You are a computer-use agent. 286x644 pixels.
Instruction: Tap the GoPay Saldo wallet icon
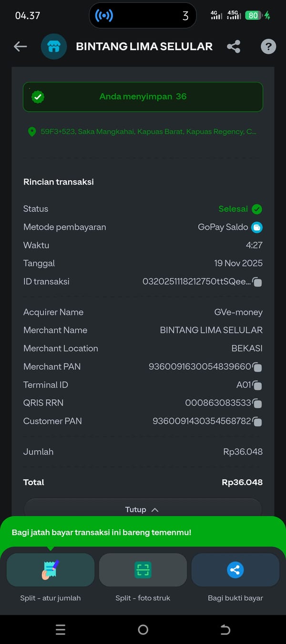[257, 228]
